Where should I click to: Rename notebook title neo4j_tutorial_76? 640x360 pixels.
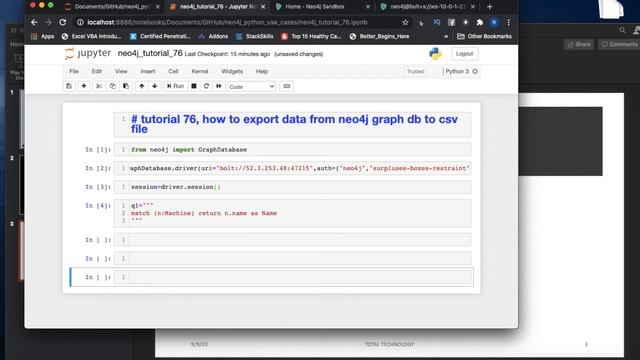[x=150, y=53]
